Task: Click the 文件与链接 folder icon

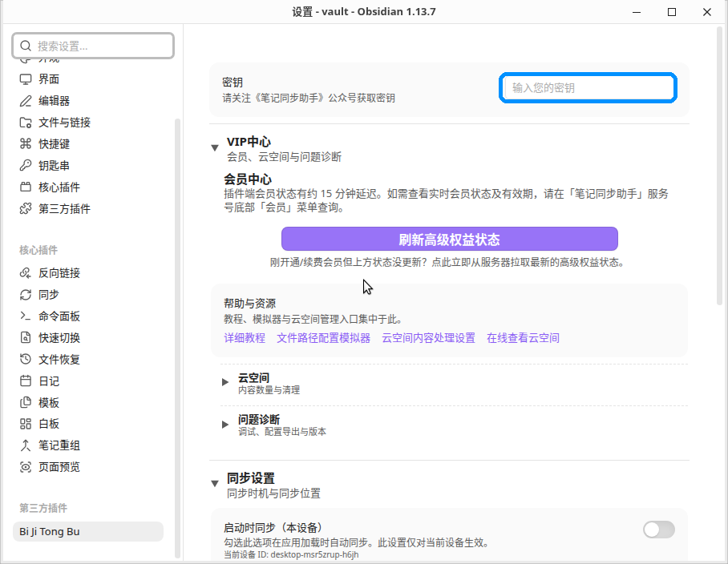Action: pyautogui.click(x=26, y=123)
